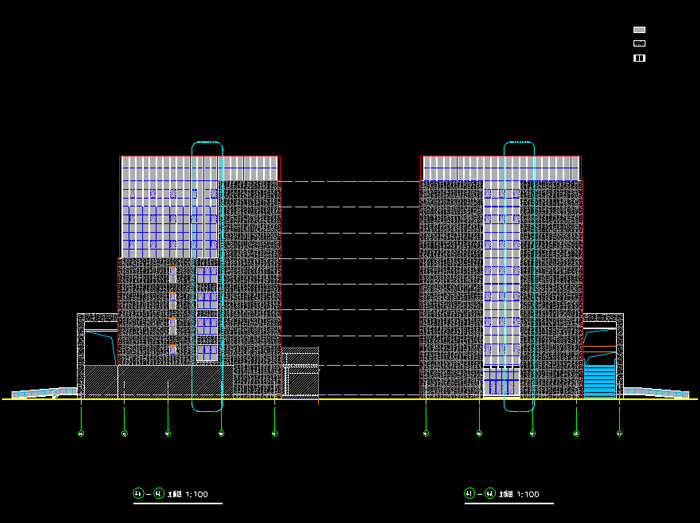700x523 pixels.
Task: Click first circled axis number in right title
Action: (469, 493)
